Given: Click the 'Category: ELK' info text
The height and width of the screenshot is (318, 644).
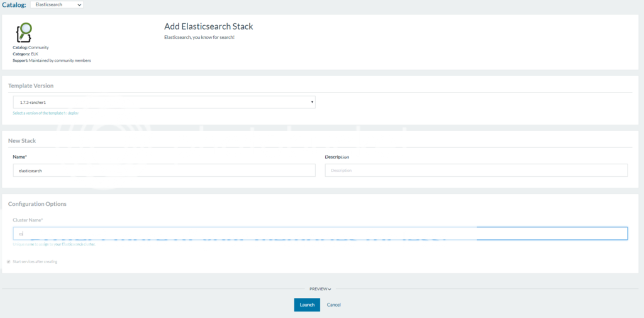Looking at the screenshot, I should [x=26, y=54].
